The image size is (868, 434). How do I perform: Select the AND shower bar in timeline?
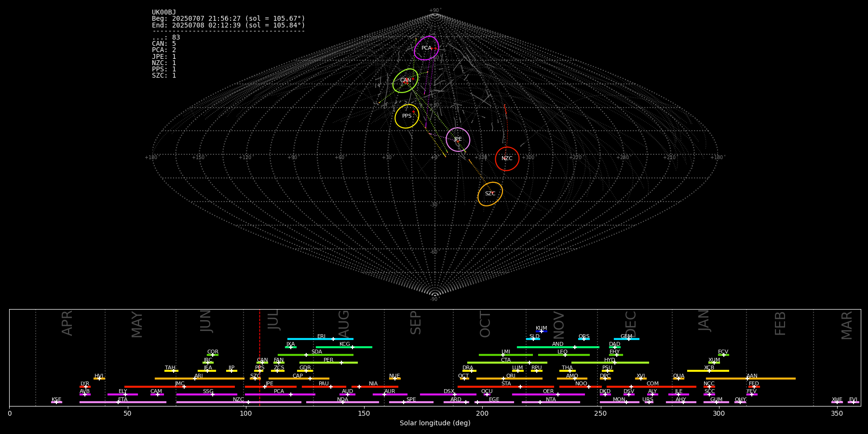(558, 347)
